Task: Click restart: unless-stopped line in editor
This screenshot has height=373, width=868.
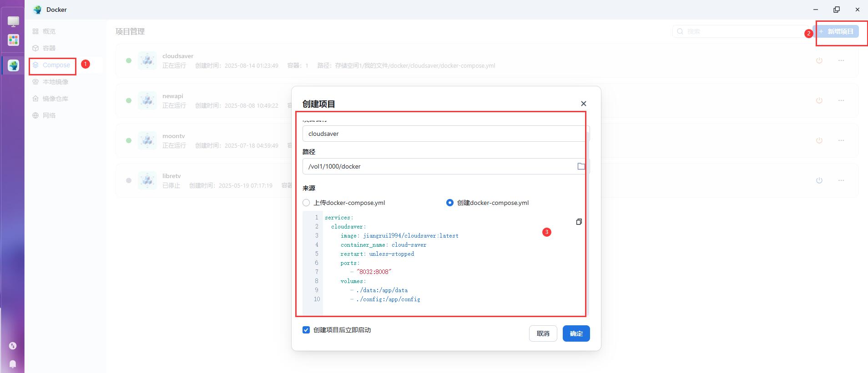Action: [x=377, y=254]
